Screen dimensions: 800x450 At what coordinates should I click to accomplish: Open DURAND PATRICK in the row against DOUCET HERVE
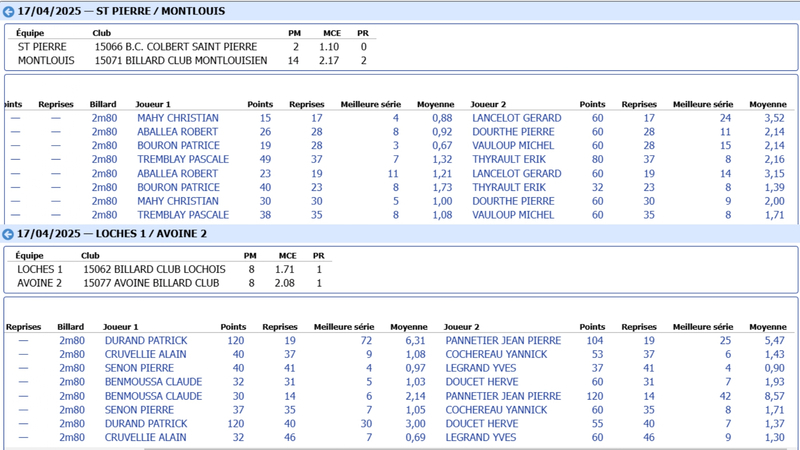coord(146,423)
